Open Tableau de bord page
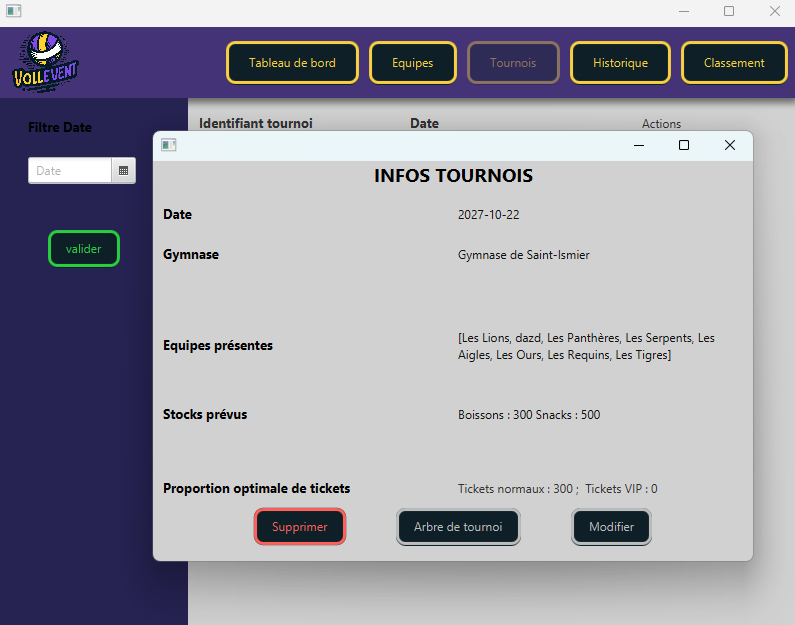This screenshot has height=625, width=795. (293, 63)
